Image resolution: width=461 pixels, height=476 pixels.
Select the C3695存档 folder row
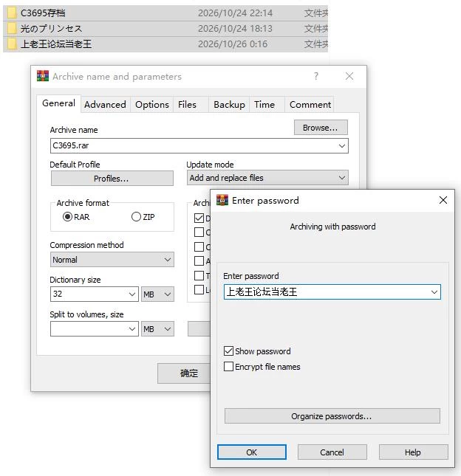(x=165, y=13)
